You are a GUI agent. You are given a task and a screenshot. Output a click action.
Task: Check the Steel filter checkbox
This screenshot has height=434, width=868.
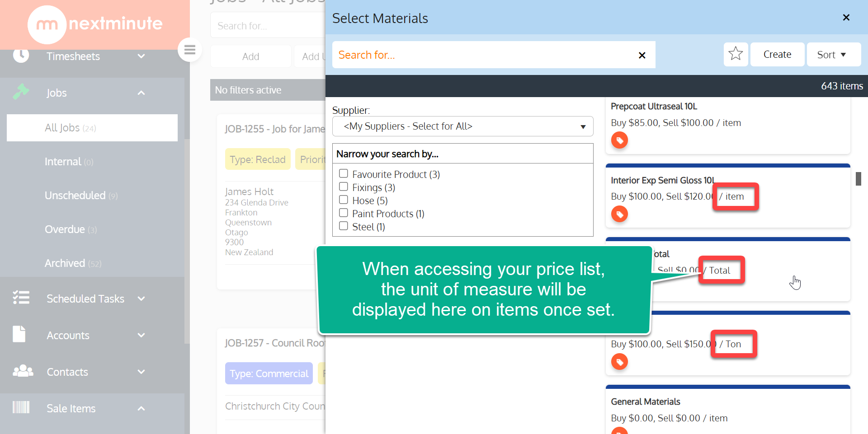click(344, 226)
